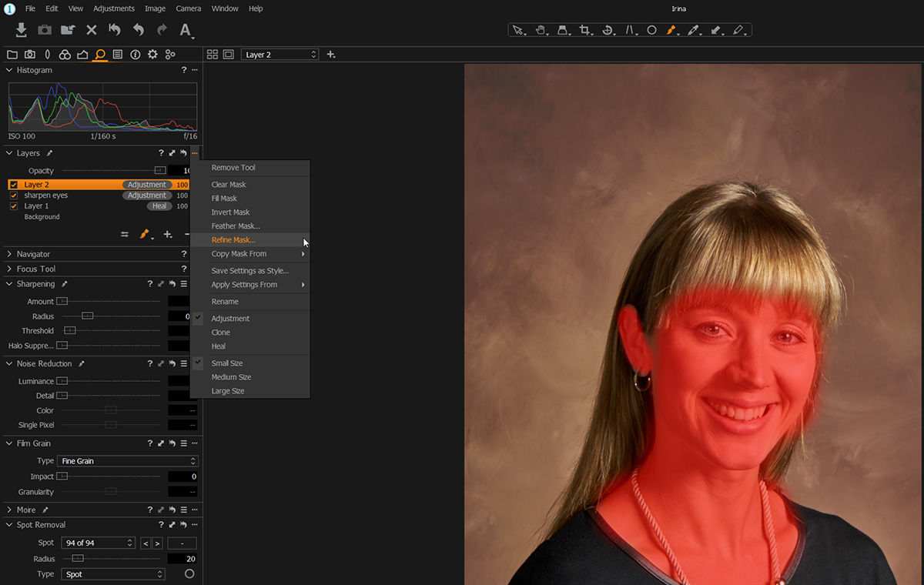Screen dimensions: 924x585
Task: Toggle the Layer 1 heal layer checkbox
Action: (x=14, y=206)
